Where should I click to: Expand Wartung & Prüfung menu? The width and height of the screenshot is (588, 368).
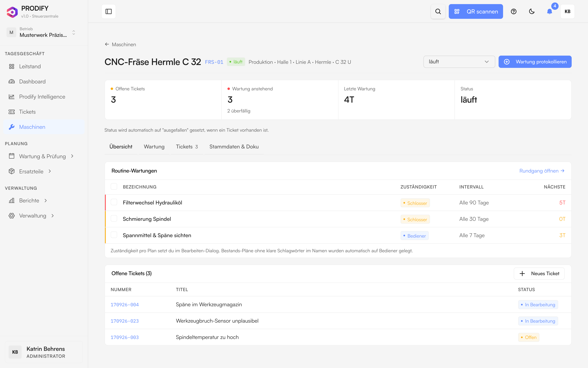(44, 156)
